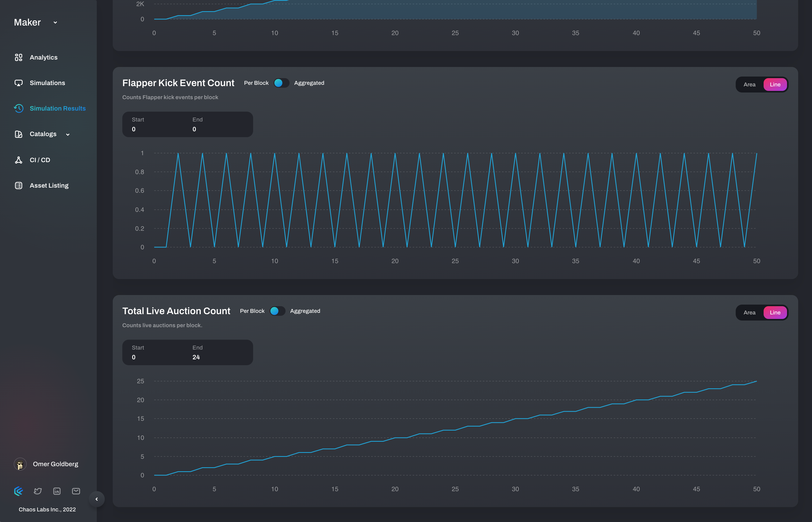The image size is (812, 522).
Task: Click the Simulation Results history icon
Action: click(19, 108)
